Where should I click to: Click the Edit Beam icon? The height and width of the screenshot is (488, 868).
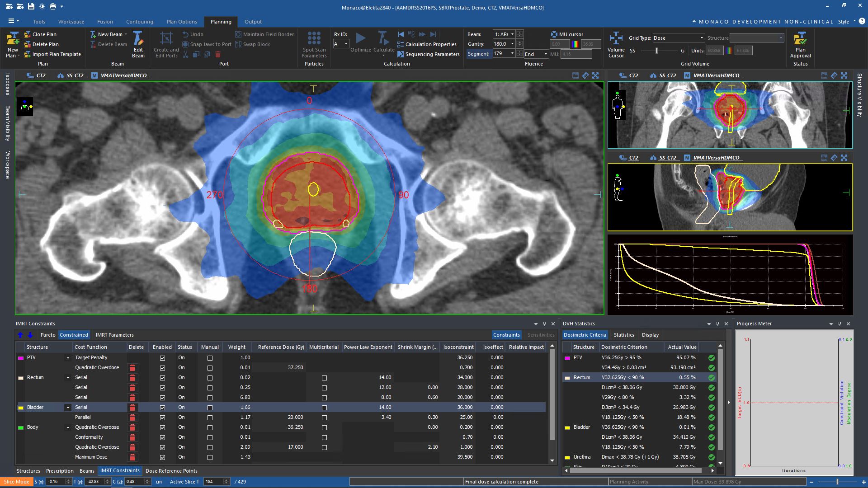tap(138, 38)
